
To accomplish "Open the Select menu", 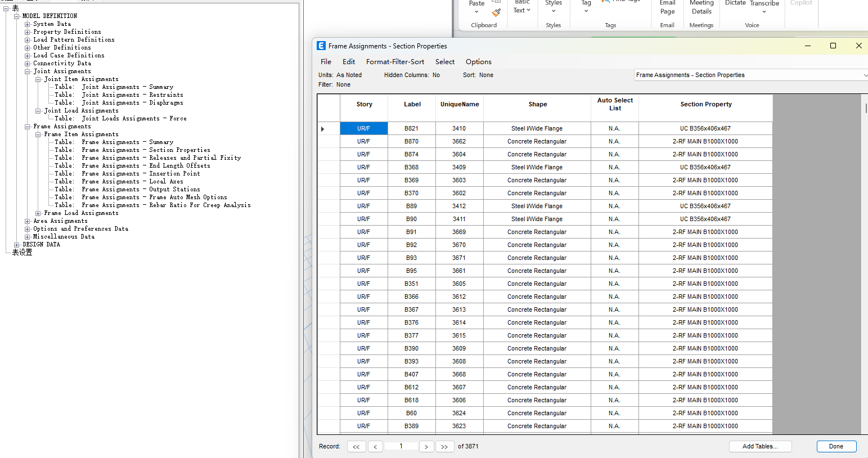I will pyautogui.click(x=445, y=62).
